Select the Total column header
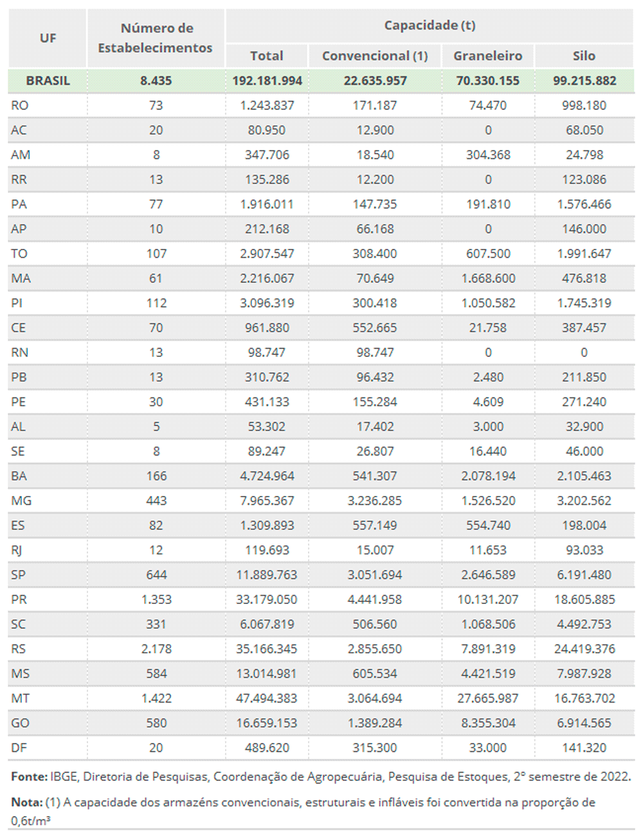 pos(267,56)
